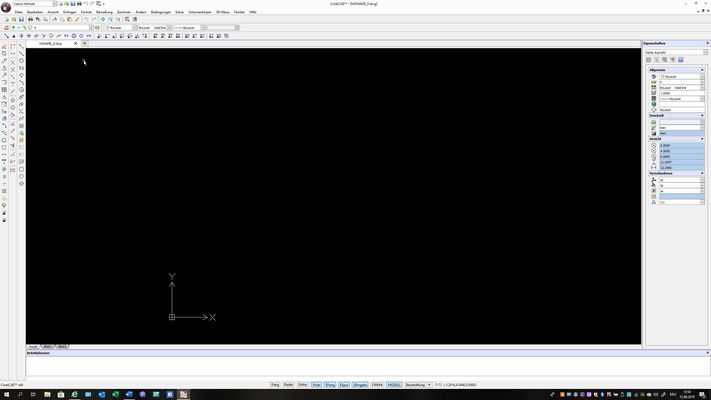Toggle the Ortho mode button in status bar
This screenshot has width=711, height=400.
302,385
